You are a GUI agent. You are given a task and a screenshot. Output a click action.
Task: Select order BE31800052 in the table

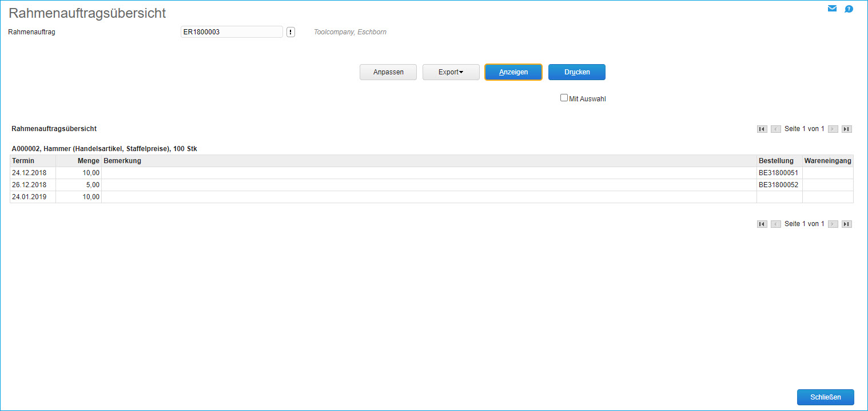tap(778, 185)
